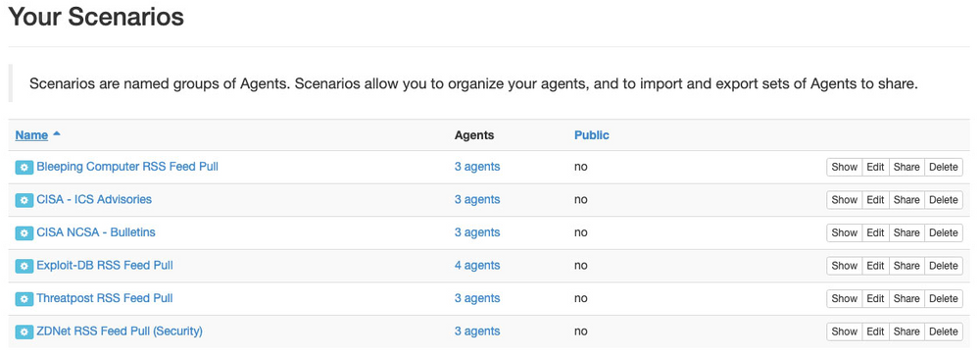Share the Exploit-DB RSS Feed Pull scenario
980x357 pixels.
click(906, 266)
